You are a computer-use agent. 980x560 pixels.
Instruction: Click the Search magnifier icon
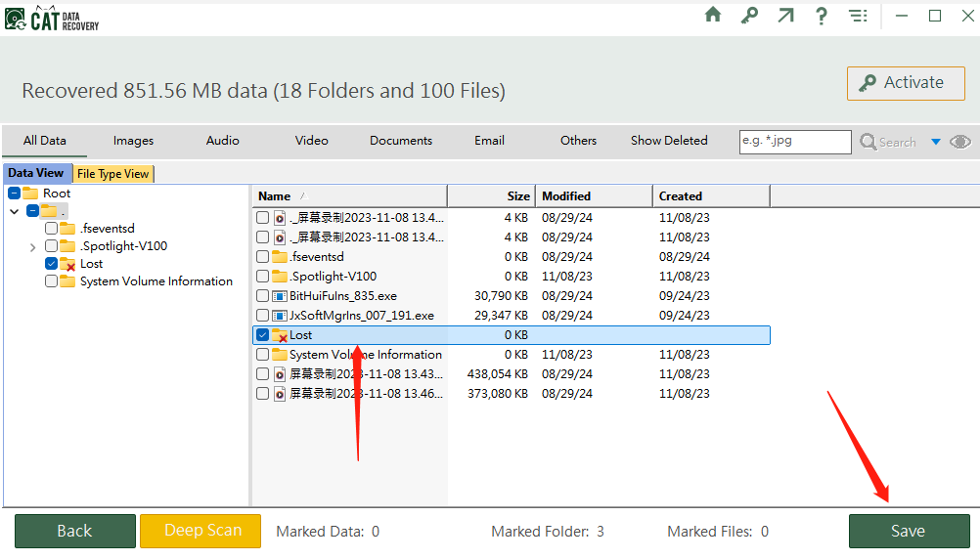(869, 142)
